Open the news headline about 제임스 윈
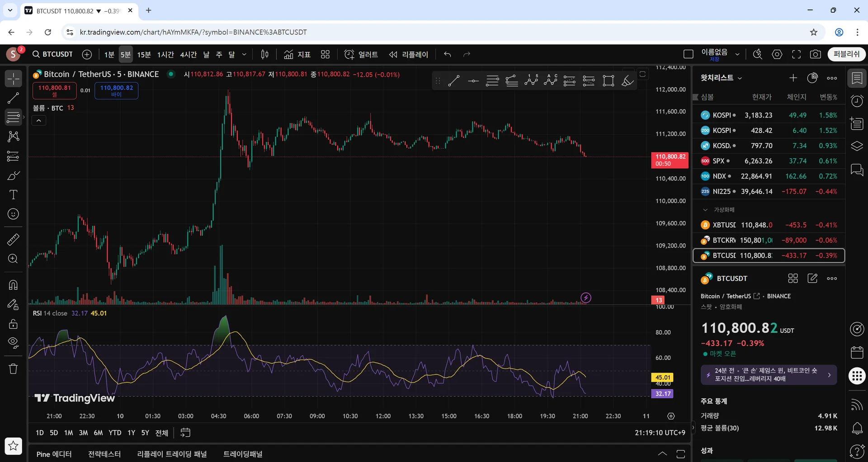This screenshot has width=868, height=462. point(769,375)
